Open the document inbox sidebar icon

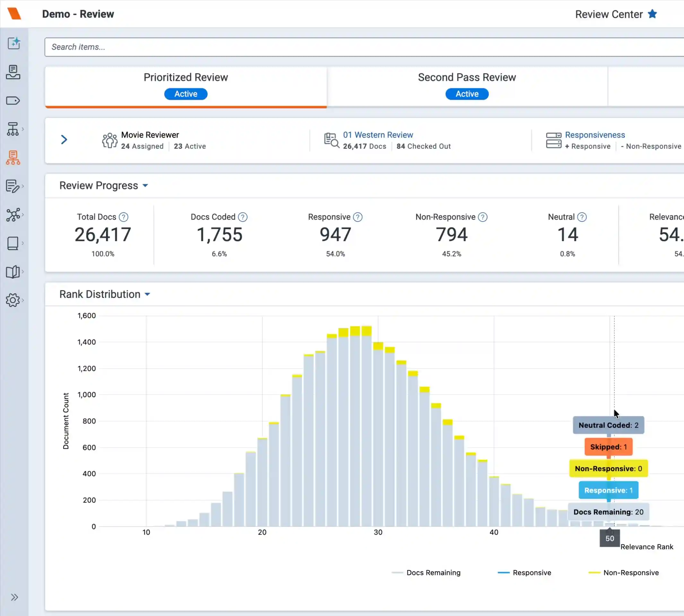(13, 72)
